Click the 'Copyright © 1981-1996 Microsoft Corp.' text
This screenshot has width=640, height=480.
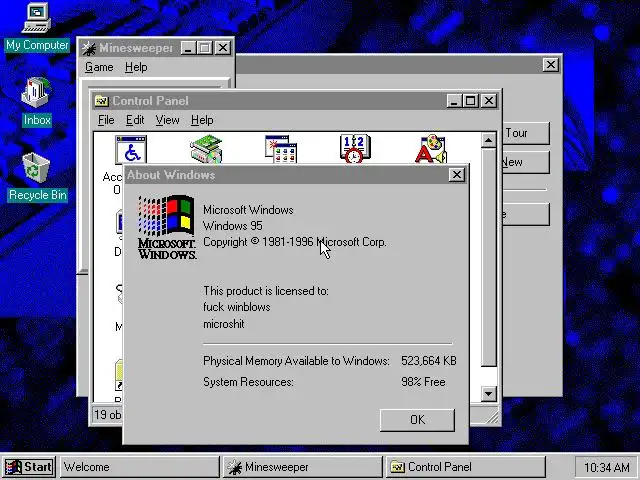[294, 242]
